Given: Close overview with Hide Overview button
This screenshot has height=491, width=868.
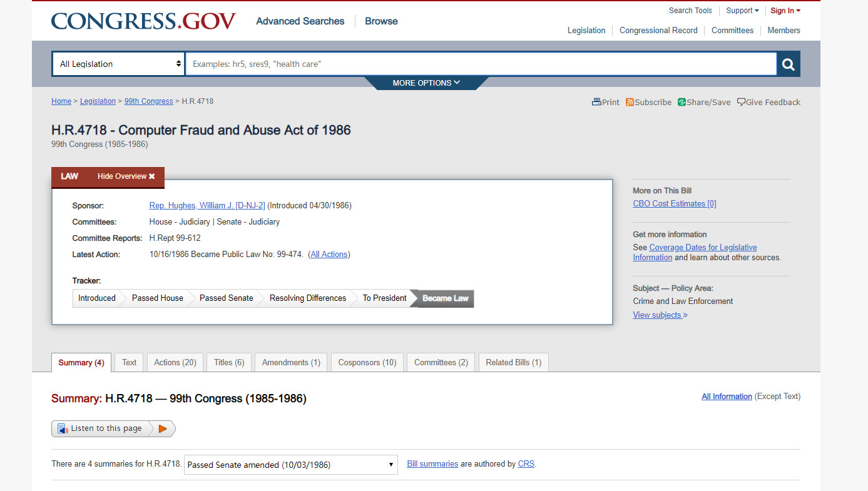Looking at the screenshot, I should pyautogui.click(x=126, y=176).
